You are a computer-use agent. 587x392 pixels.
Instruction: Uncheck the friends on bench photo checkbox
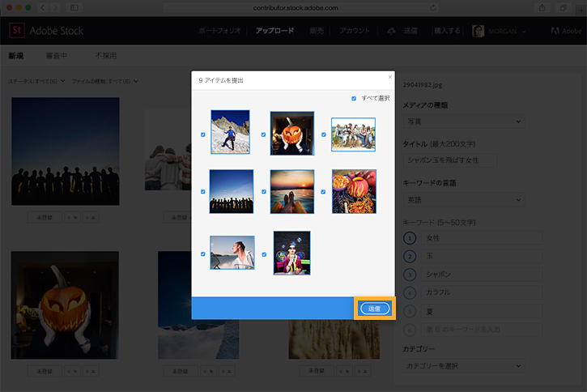(x=324, y=134)
